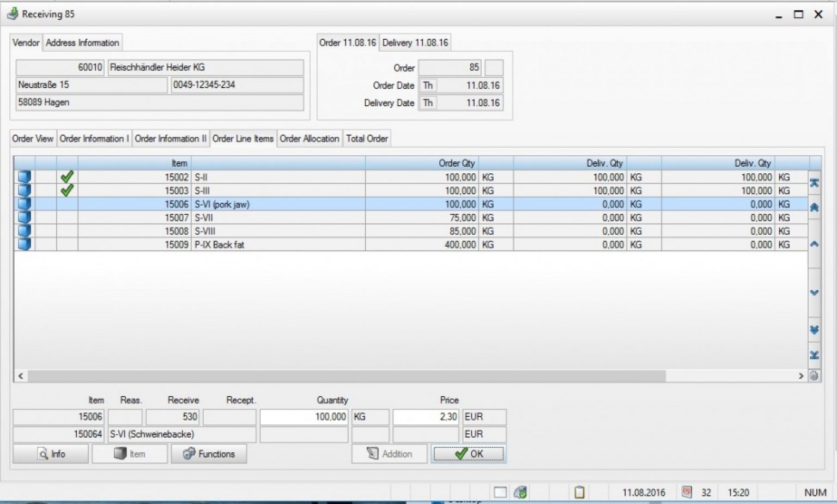The height and width of the screenshot is (504, 837).
Task: Click the empty checkbox in the status bar
Action: pyautogui.click(x=500, y=492)
